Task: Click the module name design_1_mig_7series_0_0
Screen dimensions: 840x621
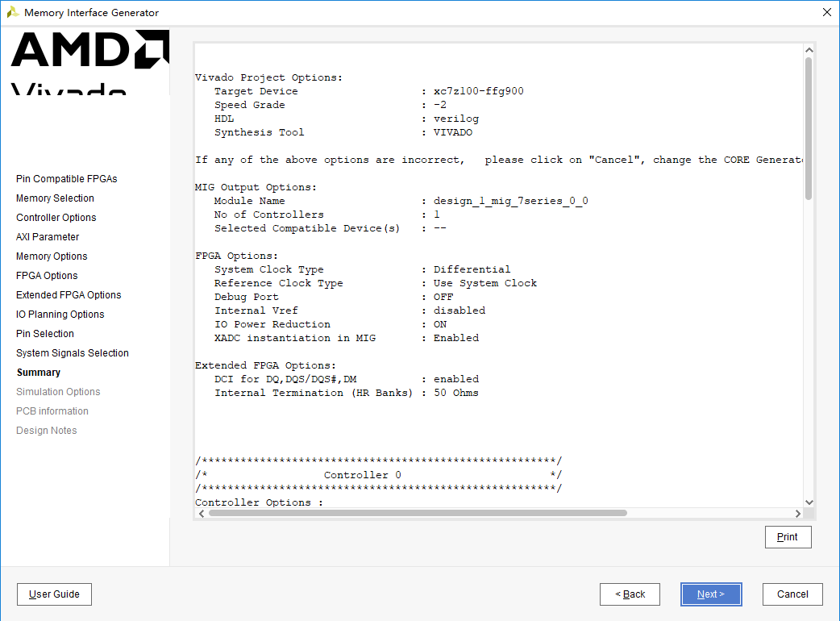Action: click(510, 201)
